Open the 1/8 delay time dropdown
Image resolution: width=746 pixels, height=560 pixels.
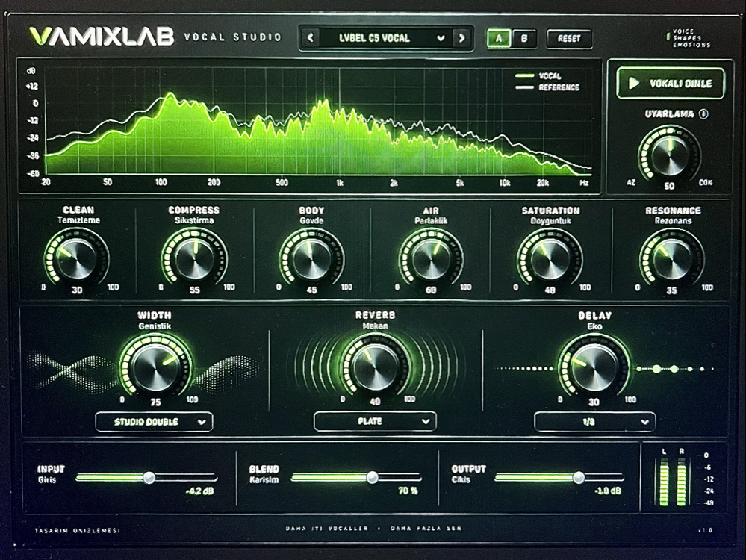pyautogui.click(x=594, y=422)
